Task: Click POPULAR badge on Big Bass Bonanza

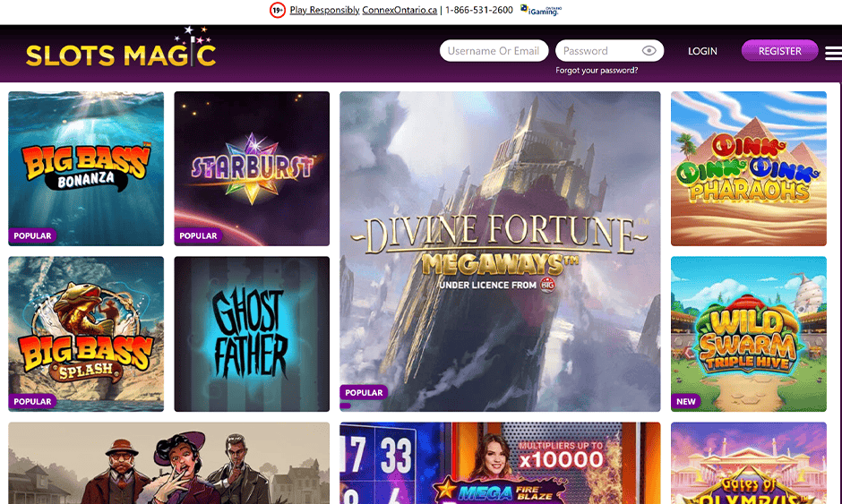Action: click(32, 235)
